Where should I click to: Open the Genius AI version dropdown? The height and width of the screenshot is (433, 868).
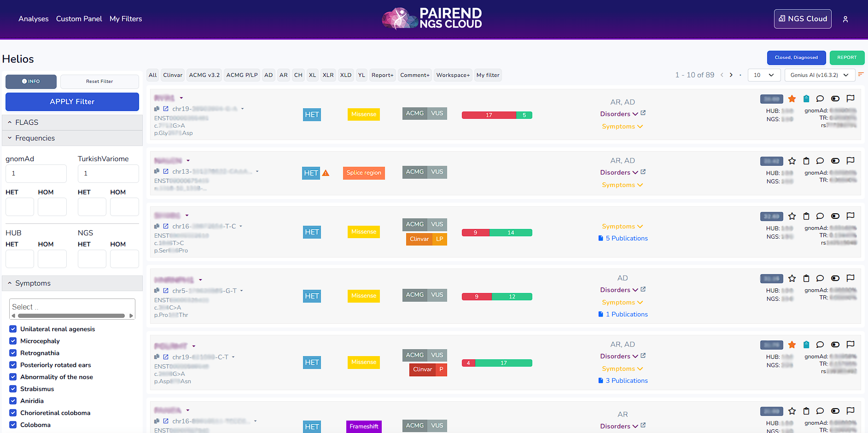[820, 75]
